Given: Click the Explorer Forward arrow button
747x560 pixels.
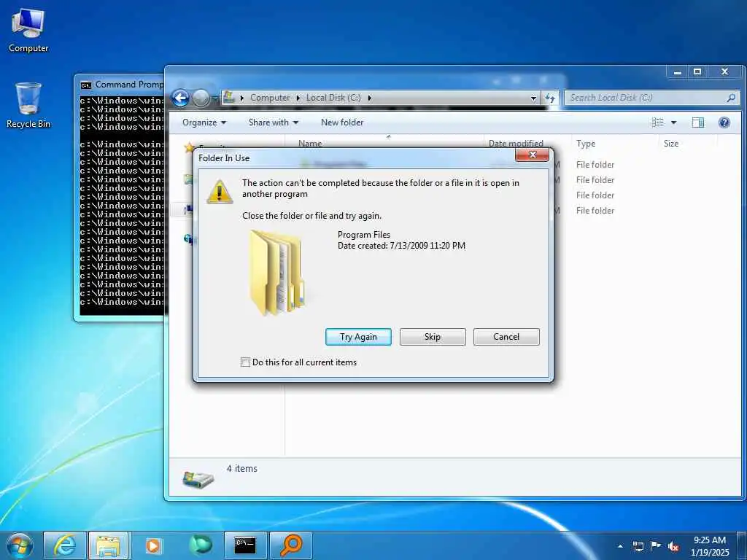Looking at the screenshot, I should tap(201, 98).
